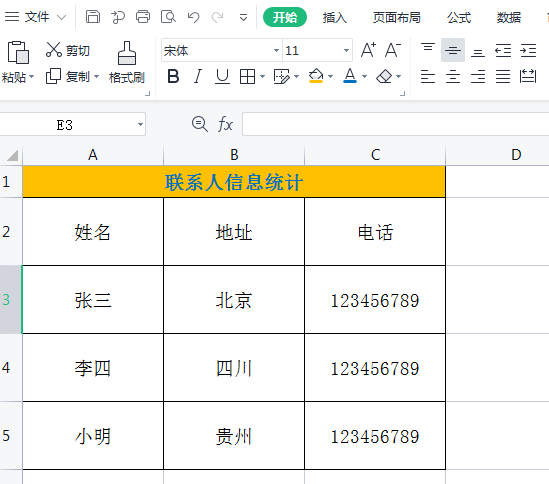Click the Save icon in quick toolbar
Screen dimensions: 549x484
93,16
